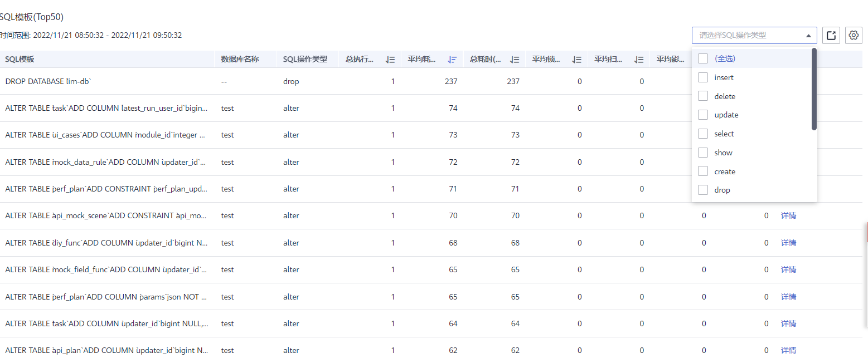
Task: Click the dropdown list scrollbar
Action: (x=814, y=89)
